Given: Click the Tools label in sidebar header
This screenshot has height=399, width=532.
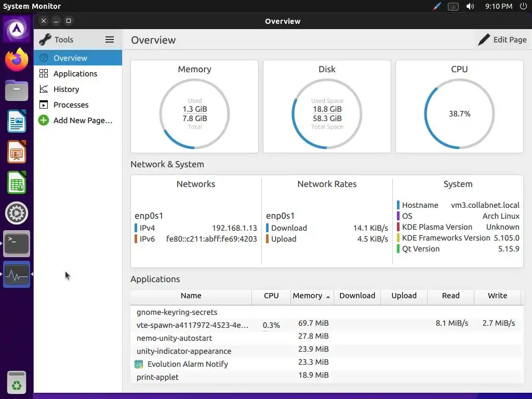Looking at the screenshot, I should point(64,39).
